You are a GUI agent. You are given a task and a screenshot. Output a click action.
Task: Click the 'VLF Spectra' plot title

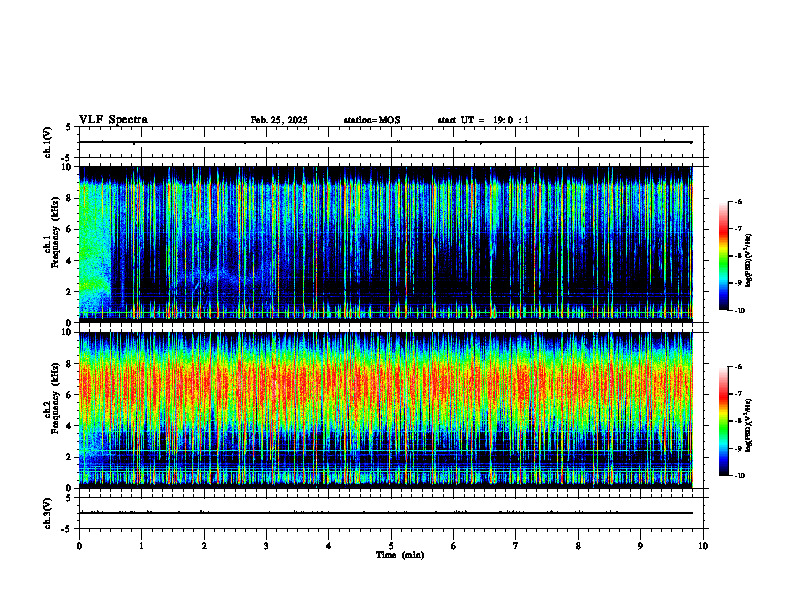pos(113,120)
